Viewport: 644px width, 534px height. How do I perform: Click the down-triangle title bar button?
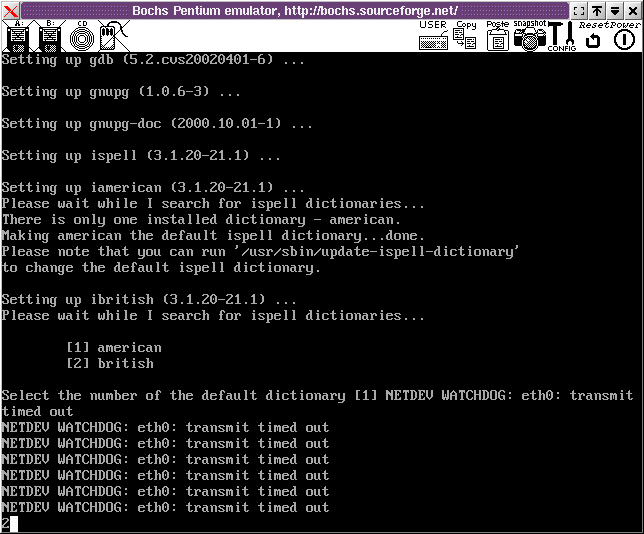614,10
